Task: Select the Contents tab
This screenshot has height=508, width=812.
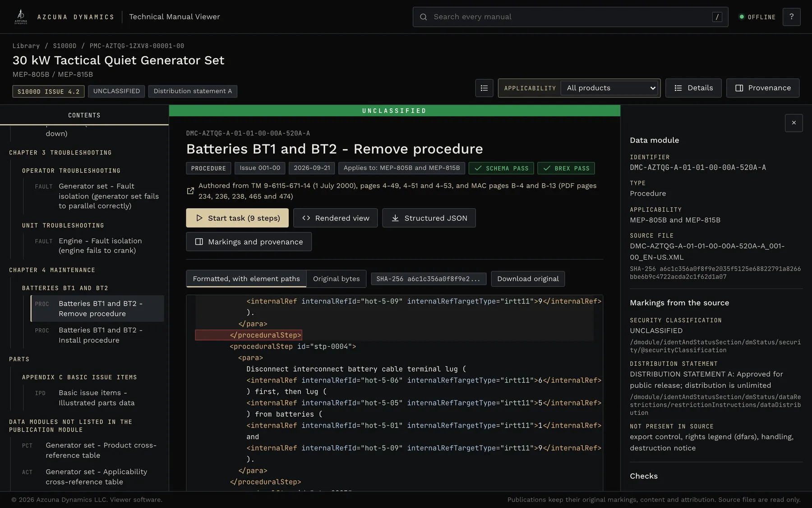Action: click(84, 115)
